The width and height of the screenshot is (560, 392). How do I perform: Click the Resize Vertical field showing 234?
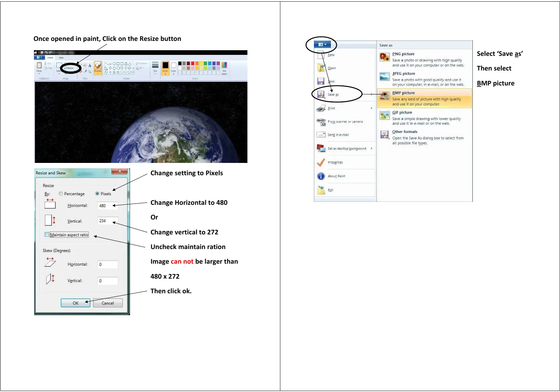coord(108,221)
